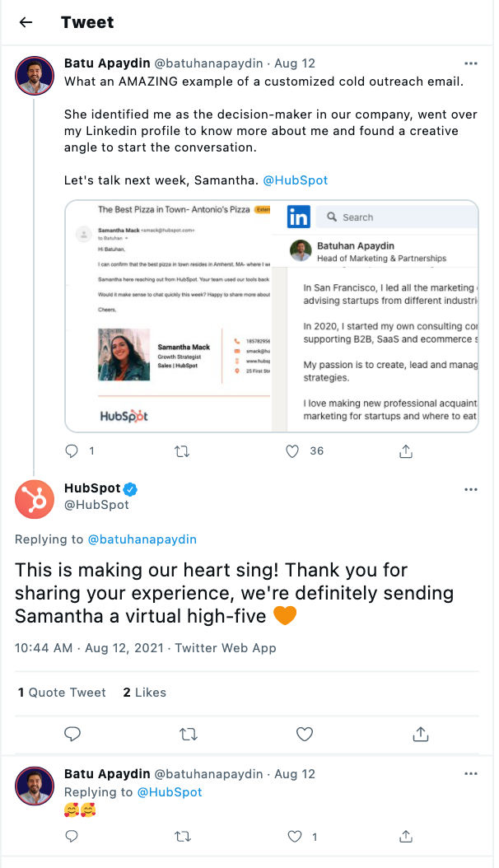Share HubSpot's reply tweet
Viewport: 499px width, 868px height.
click(421, 734)
